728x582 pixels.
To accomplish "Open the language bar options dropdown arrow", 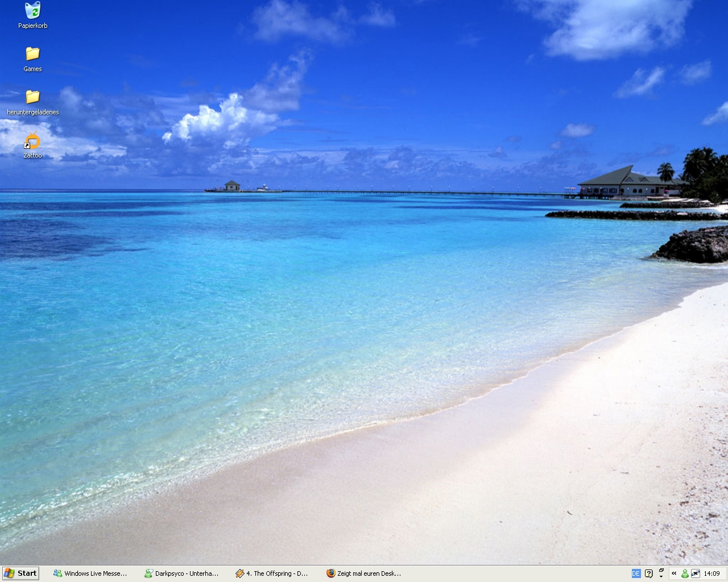I will [x=661, y=577].
